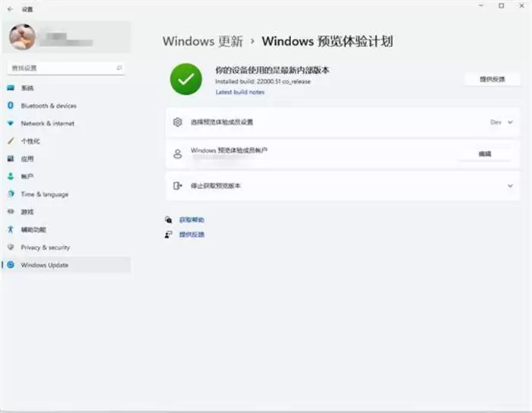Click the Windows Update sync icon
This screenshot has width=532, height=413.
pyautogui.click(x=11, y=265)
